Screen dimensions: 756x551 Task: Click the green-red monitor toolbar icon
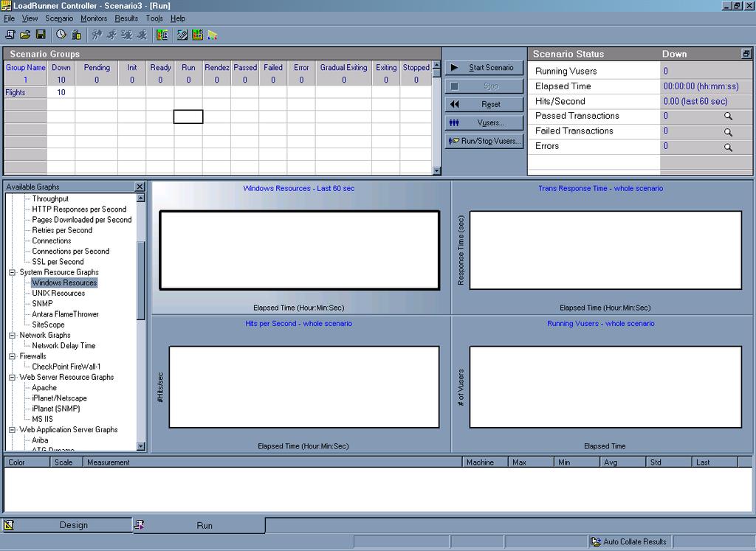coord(197,35)
